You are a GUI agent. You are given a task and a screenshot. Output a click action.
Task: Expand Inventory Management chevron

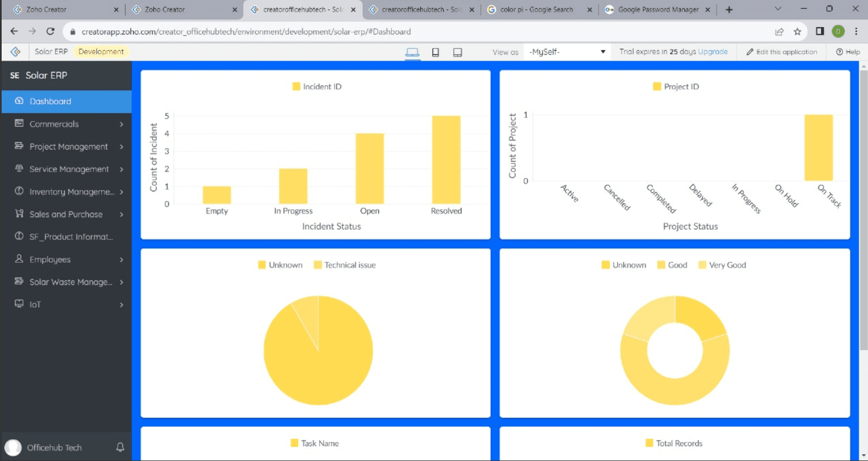121,192
